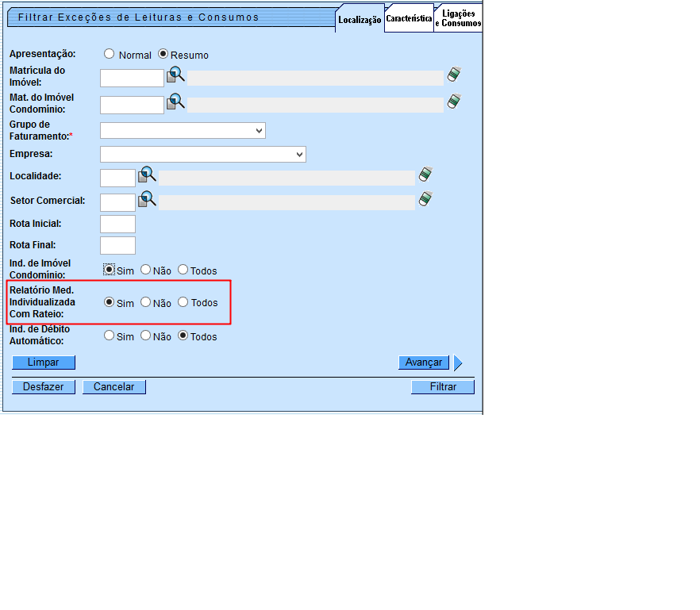Select Normal for Apresentação
Image resolution: width=700 pixels, height=610 pixels.
(110, 55)
